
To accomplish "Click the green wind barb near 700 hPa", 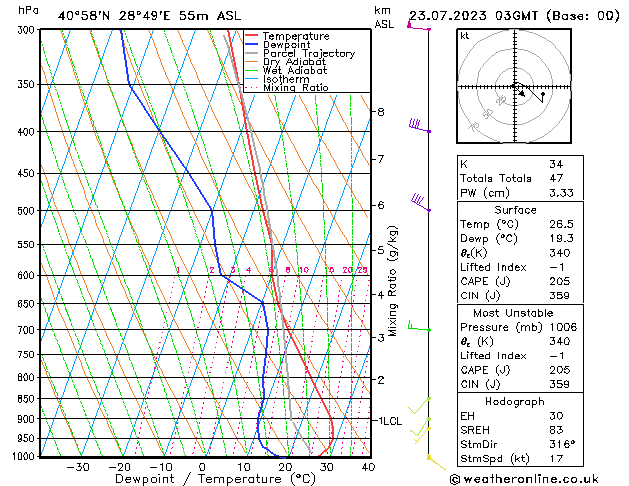I will point(418,327).
